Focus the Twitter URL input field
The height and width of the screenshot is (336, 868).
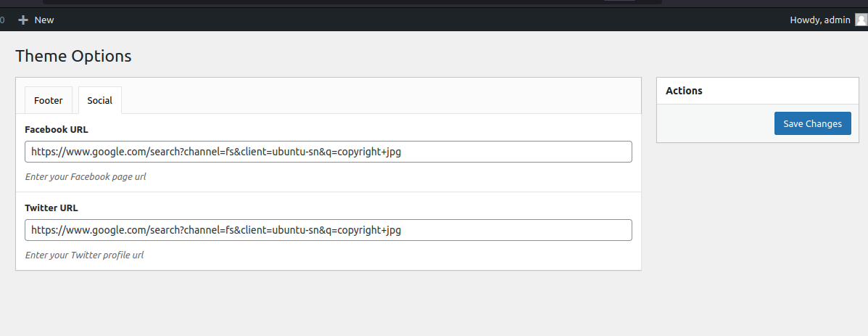[x=328, y=230]
